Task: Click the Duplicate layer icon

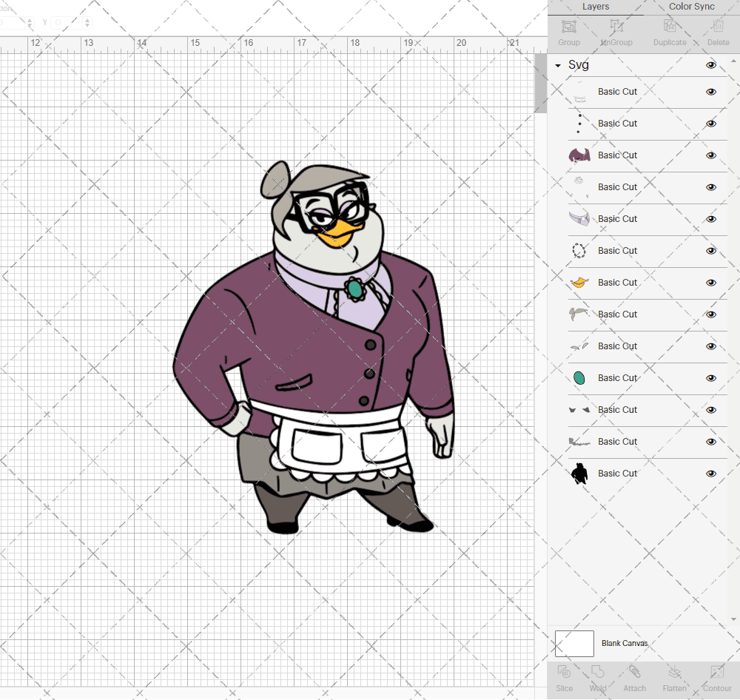Action: pos(670,26)
